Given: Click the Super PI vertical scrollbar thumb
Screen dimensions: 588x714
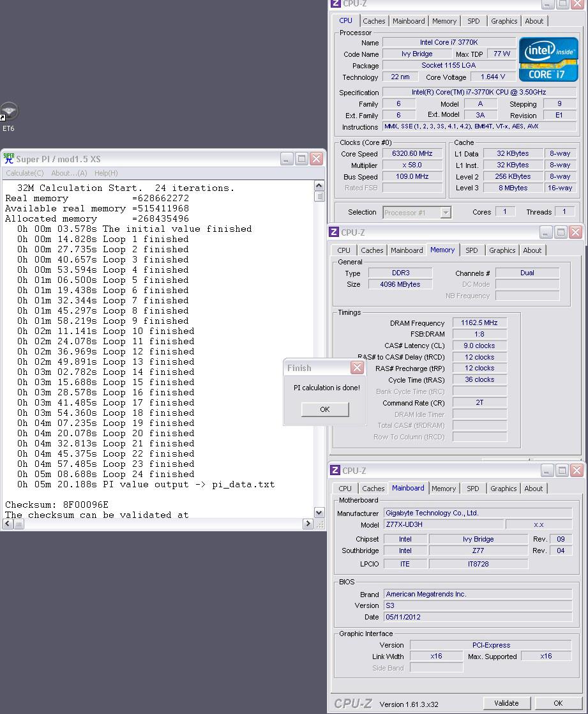Looking at the screenshot, I should click(x=319, y=196).
